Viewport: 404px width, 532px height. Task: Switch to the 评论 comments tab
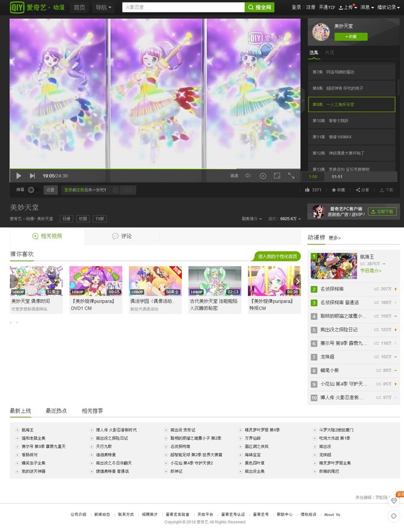[x=122, y=236]
